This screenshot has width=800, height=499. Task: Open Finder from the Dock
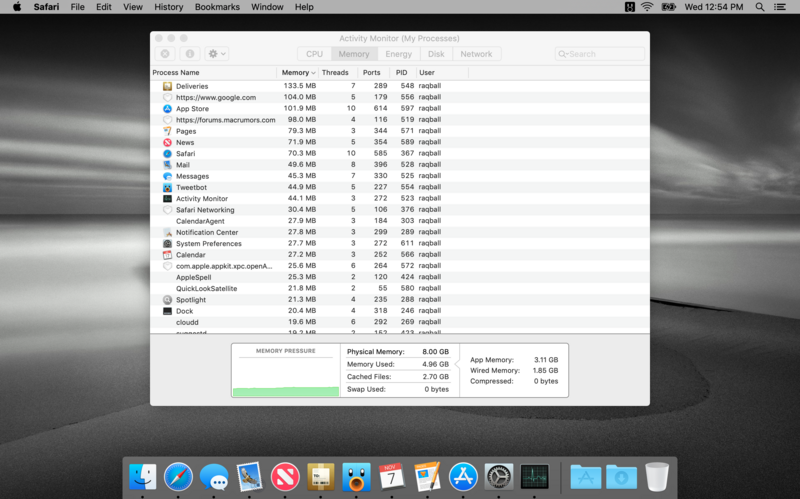tap(142, 477)
